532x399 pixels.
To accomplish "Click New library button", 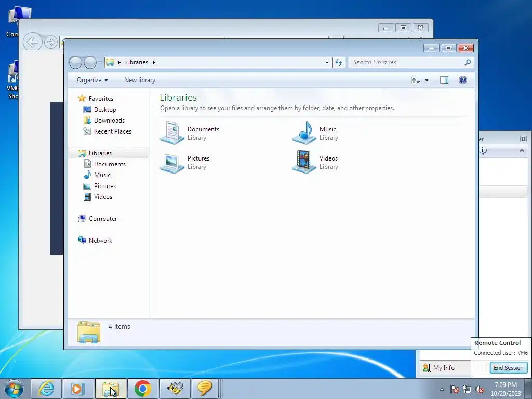I will click(x=139, y=80).
